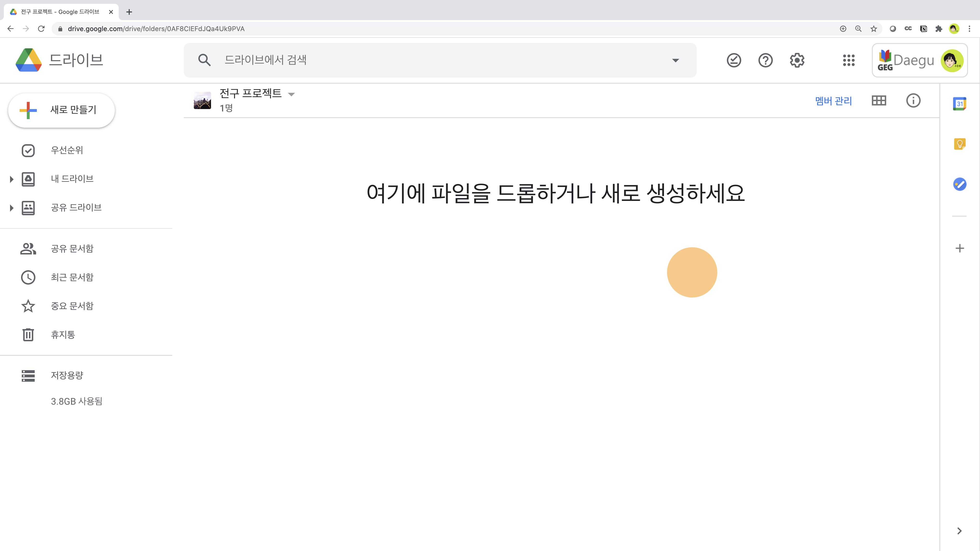
Task: Click the settings gear icon
Action: point(797,61)
